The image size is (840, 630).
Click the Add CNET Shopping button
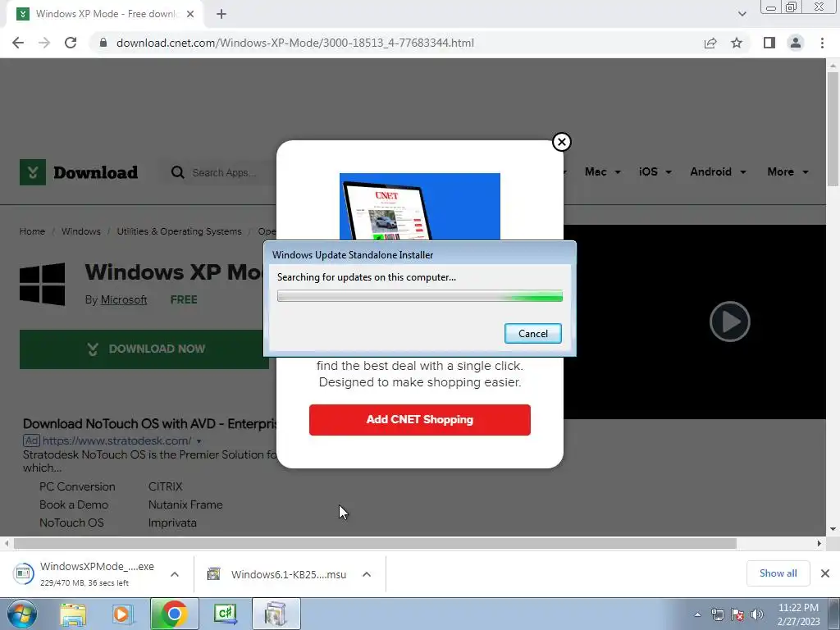419,419
